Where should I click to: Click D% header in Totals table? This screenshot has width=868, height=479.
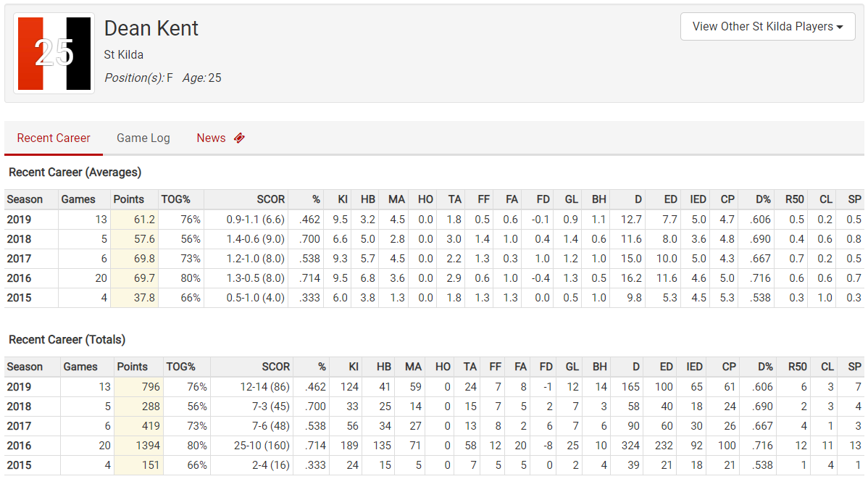764,367
